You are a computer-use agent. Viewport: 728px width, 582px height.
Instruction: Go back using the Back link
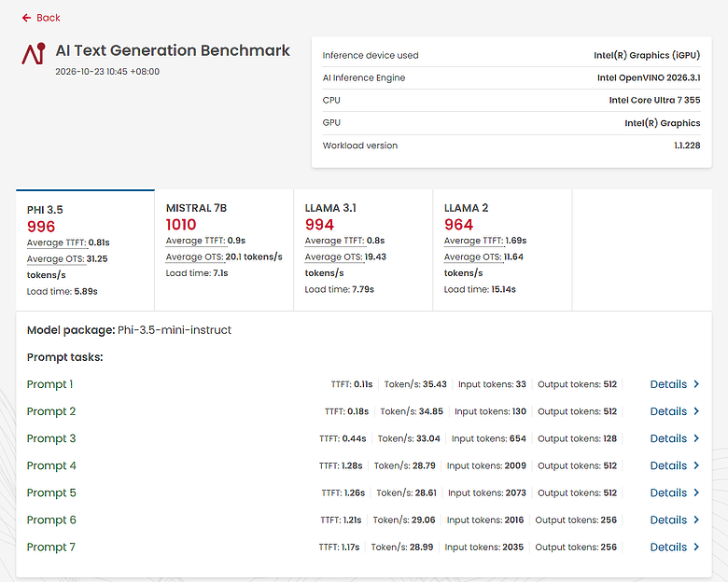(41, 18)
